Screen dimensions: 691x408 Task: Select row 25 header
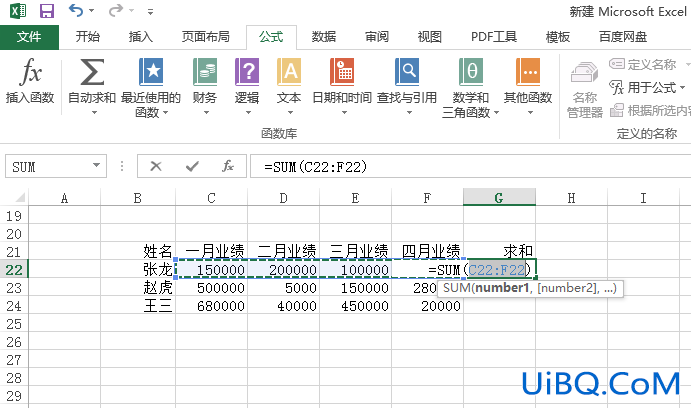[x=14, y=324]
